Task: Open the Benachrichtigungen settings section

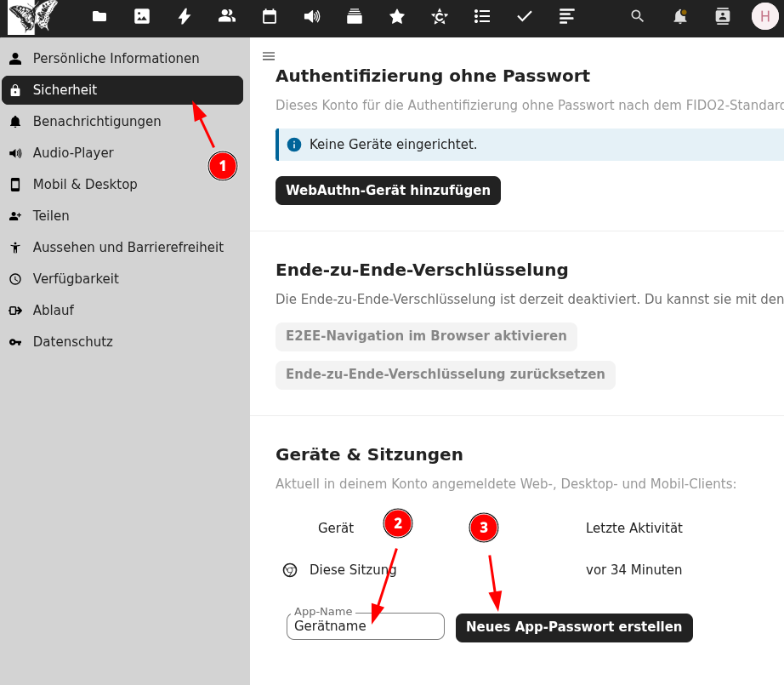Action: pos(97,122)
